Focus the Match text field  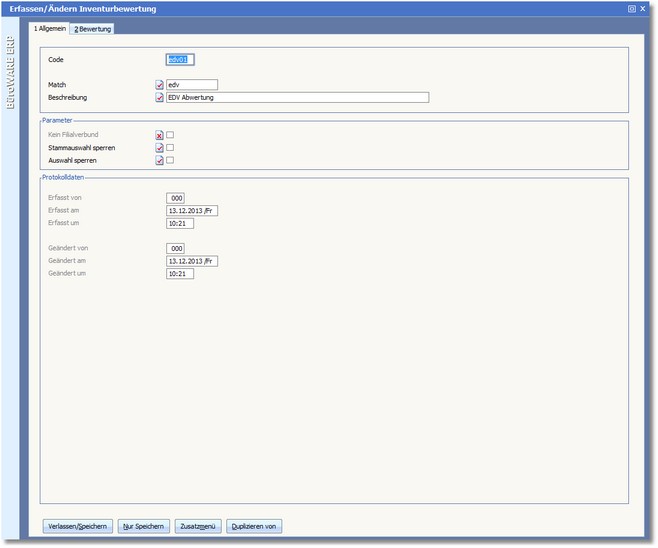[x=191, y=85]
